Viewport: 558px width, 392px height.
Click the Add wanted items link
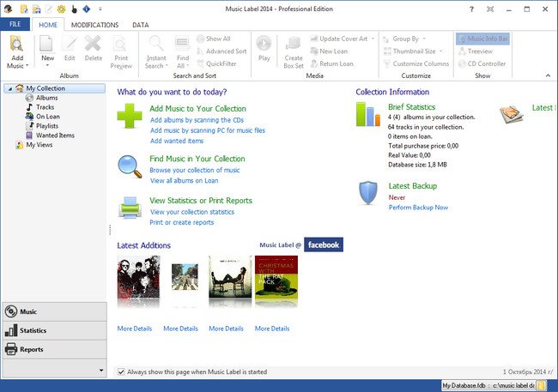click(x=177, y=141)
